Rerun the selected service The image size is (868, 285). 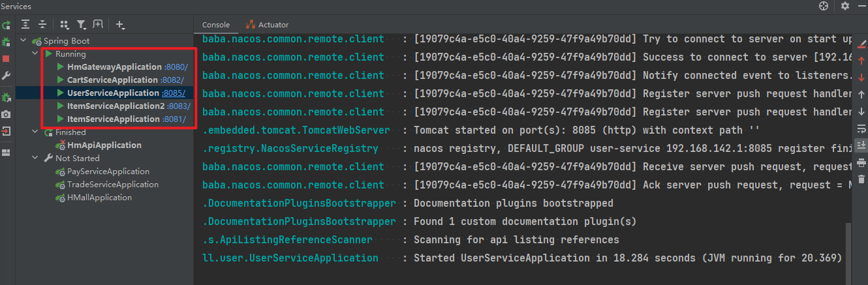(x=6, y=25)
